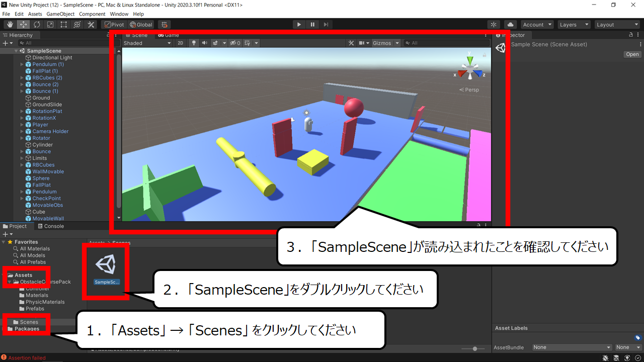644x362 pixels.
Task: Click the Gizmos button
Action: (x=382, y=43)
